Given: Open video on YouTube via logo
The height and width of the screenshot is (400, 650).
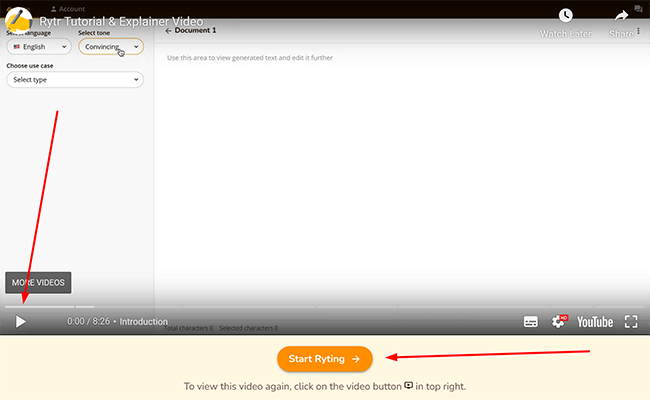Looking at the screenshot, I should coord(595,322).
